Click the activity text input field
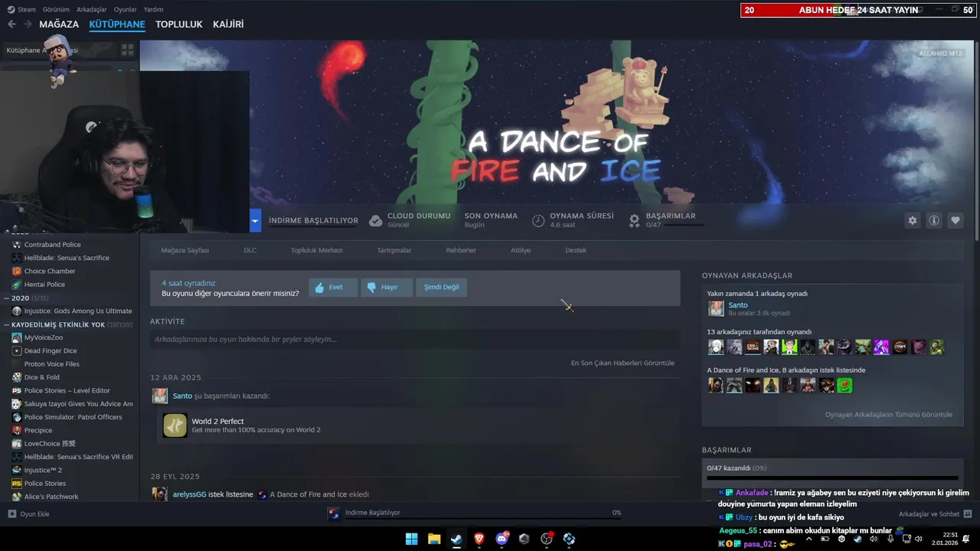The height and width of the screenshot is (551, 980). (415, 339)
